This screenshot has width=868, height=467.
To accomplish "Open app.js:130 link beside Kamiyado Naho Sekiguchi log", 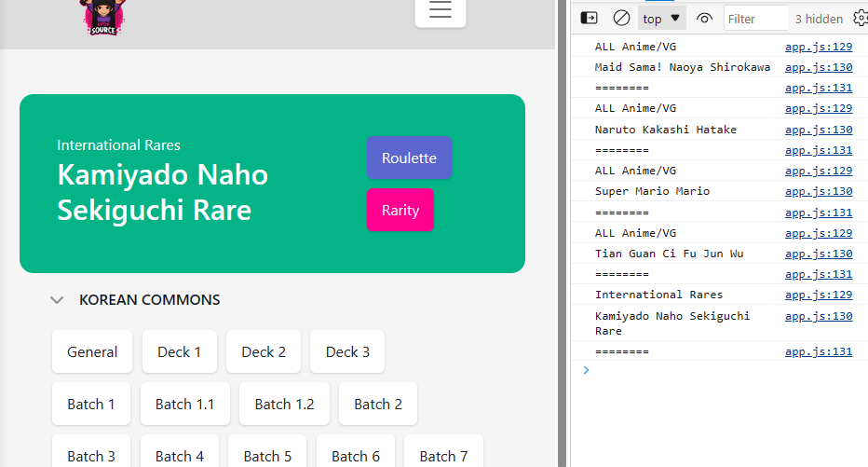I will point(819,316).
